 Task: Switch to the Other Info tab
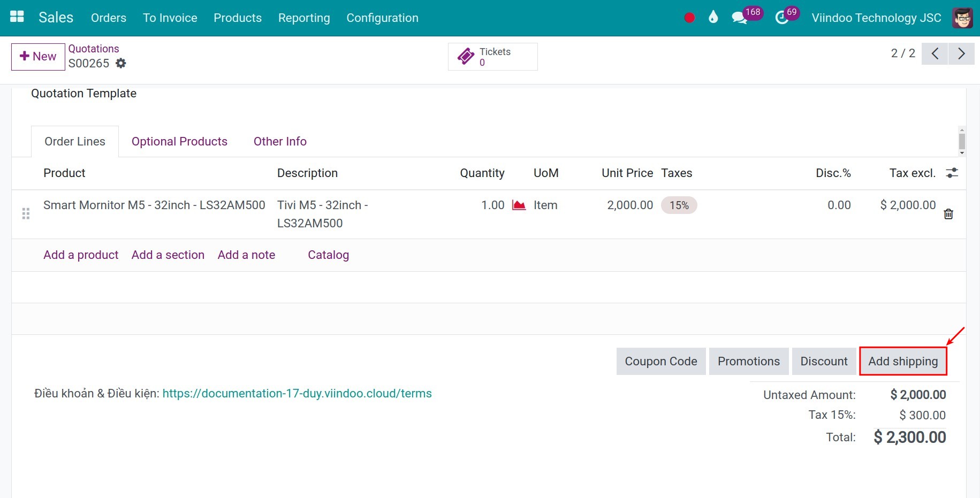pyautogui.click(x=280, y=141)
